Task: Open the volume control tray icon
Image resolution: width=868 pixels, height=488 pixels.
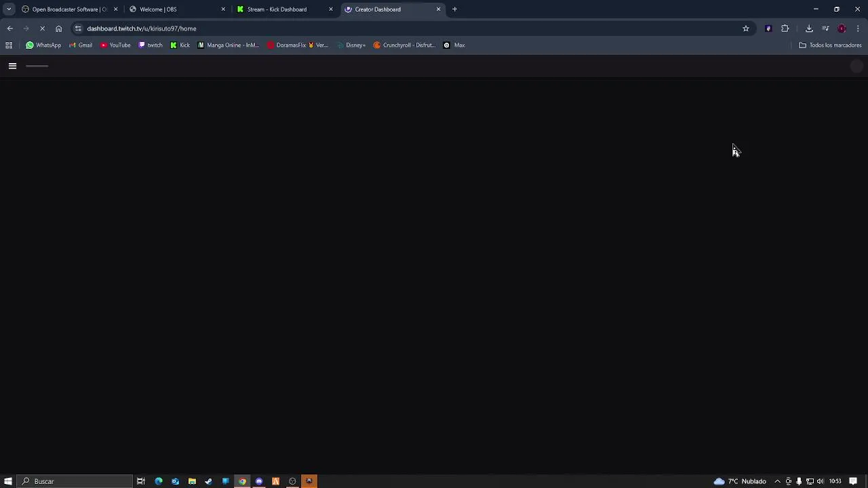Action: pyautogui.click(x=820, y=481)
